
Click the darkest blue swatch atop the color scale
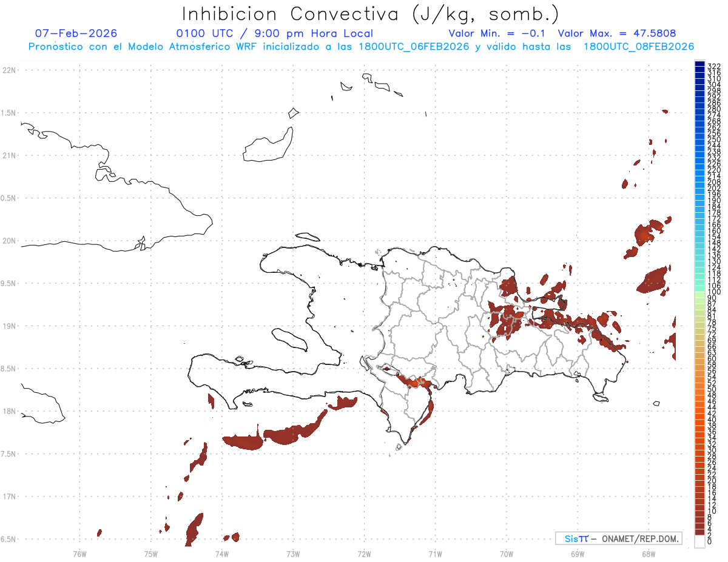coord(699,64)
